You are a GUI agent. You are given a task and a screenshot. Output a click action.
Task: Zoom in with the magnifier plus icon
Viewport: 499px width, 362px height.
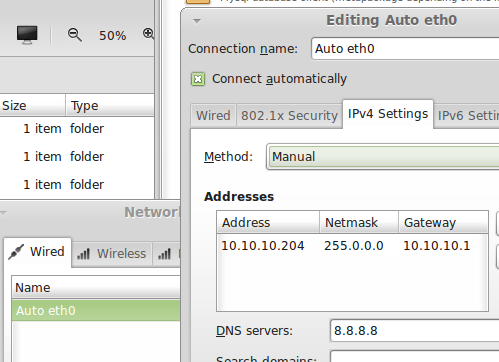coord(148,33)
